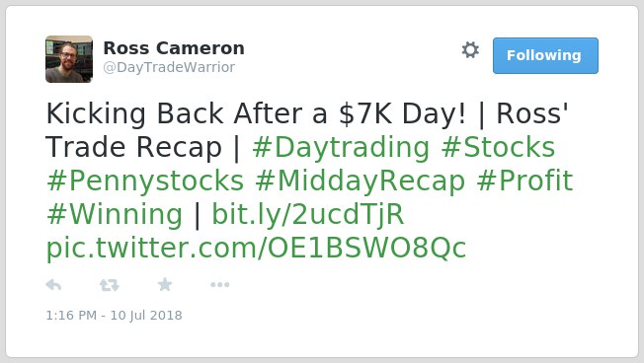
Task: Select the #Profit hashtag
Action: (x=524, y=181)
